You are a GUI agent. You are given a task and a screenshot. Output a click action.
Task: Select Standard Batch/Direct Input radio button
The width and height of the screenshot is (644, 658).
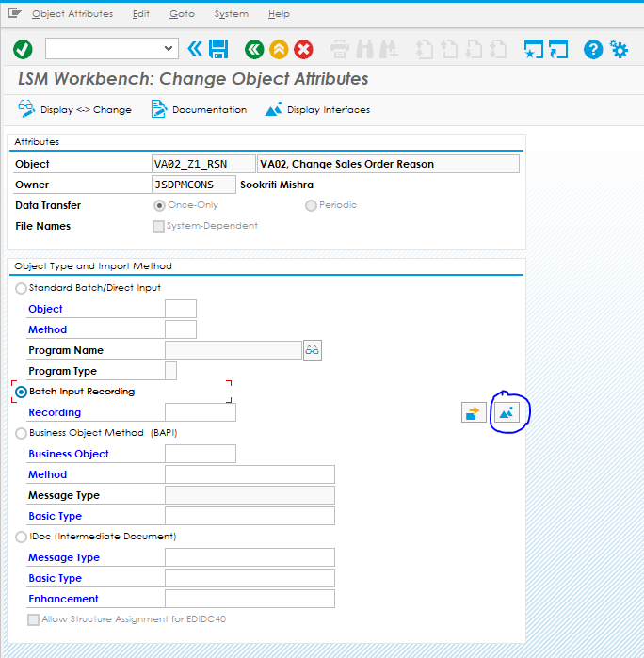pyautogui.click(x=22, y=288)
